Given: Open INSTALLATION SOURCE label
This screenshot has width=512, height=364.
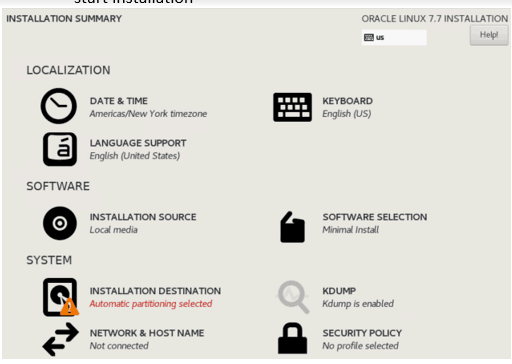Looking at the screenshot, I should [x=143, y=217].
